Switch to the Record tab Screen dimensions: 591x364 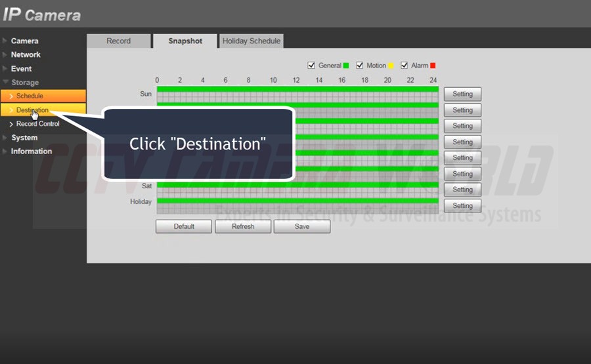tap(118, 41)
